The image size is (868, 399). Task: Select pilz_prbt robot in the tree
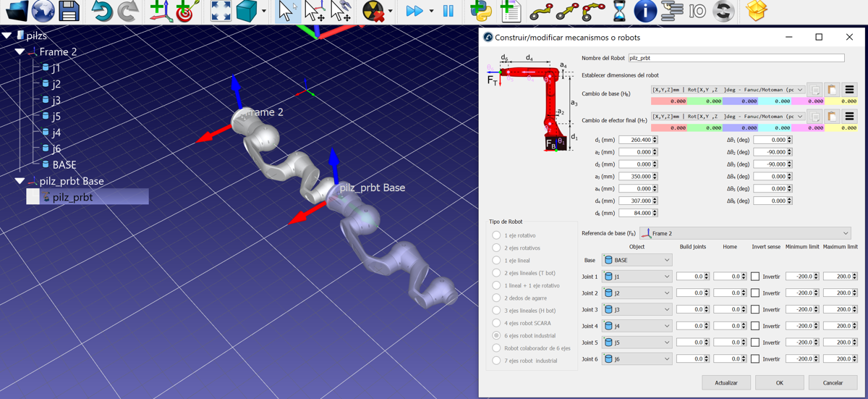72,197
